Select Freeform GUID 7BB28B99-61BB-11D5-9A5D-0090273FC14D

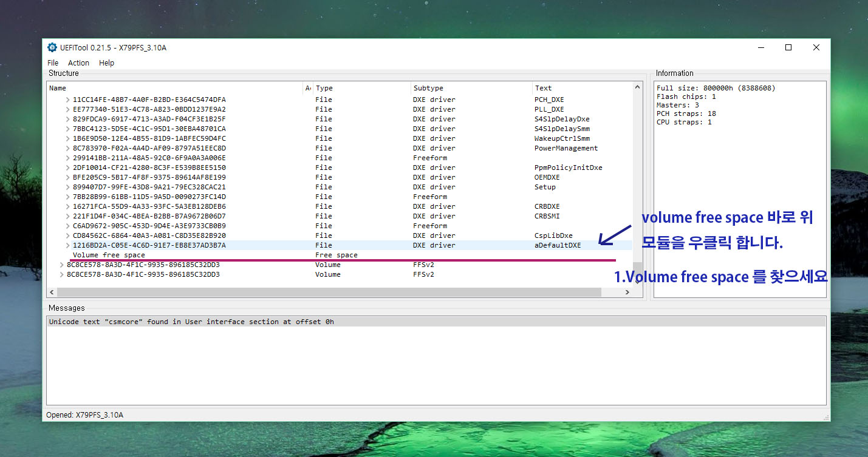tap(149, 197)
